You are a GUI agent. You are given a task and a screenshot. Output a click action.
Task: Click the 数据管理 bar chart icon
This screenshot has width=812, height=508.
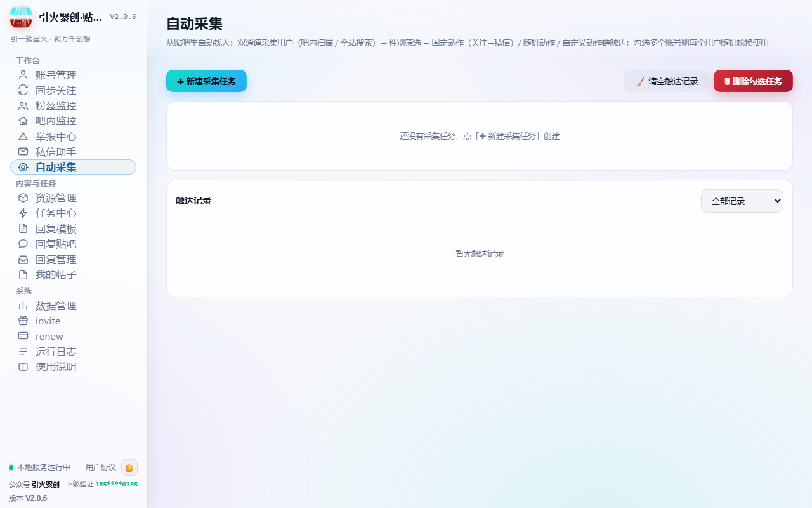pyautogui.click(x=23, y=305)
